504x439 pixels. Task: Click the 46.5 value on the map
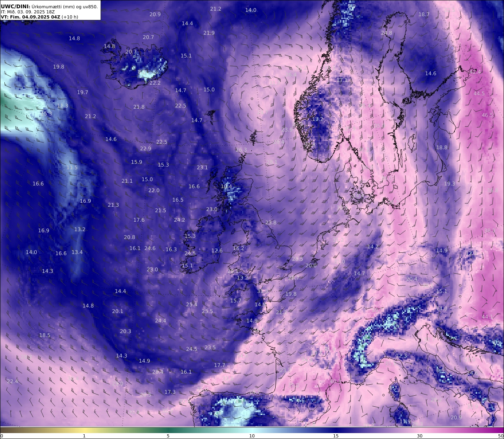point(487,115)
